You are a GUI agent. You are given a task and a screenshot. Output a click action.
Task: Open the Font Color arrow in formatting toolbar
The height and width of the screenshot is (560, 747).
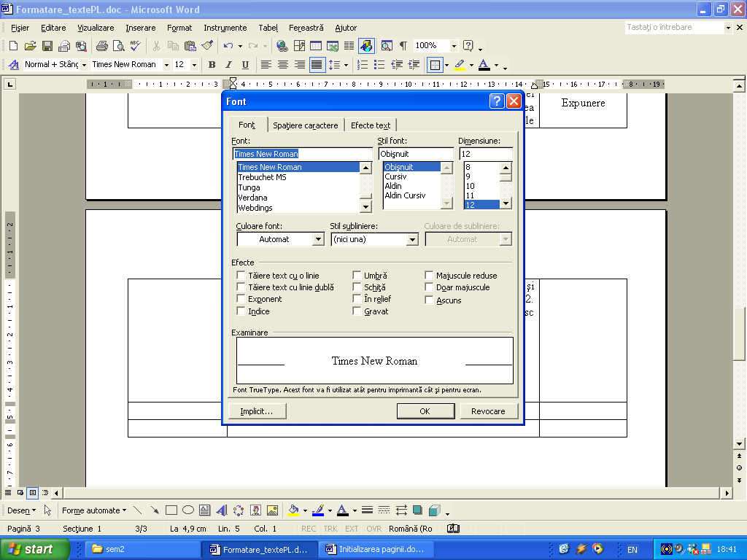(496, 65)
